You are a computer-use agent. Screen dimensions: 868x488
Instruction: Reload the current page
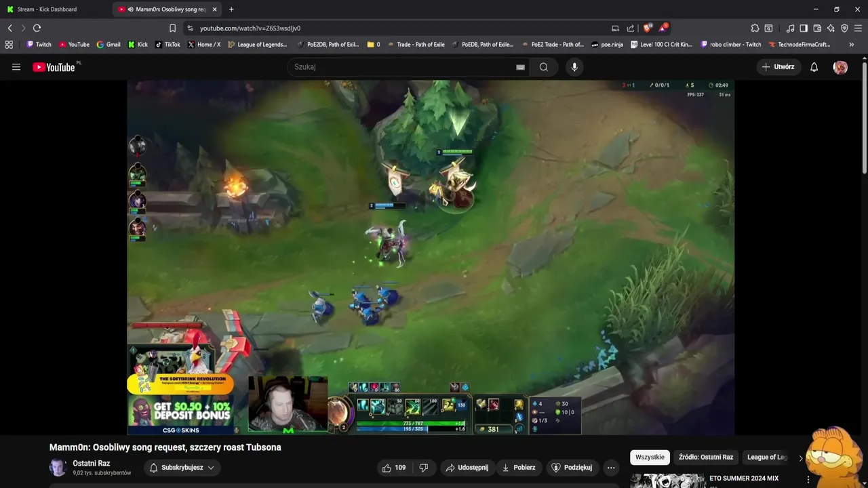coord(37,28)
